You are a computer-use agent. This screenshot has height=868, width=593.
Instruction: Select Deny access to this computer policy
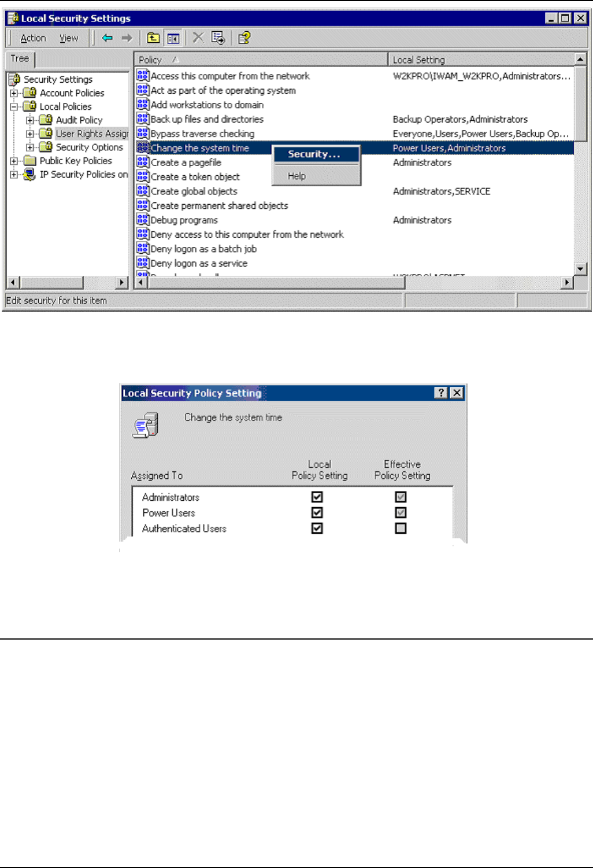(247, 234)
